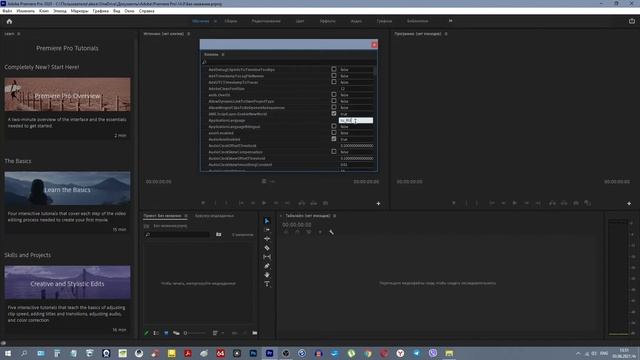Export frame from Source monitor
Image resolution: width=640 pixels, height=360 pixels.
click(325, 203)
